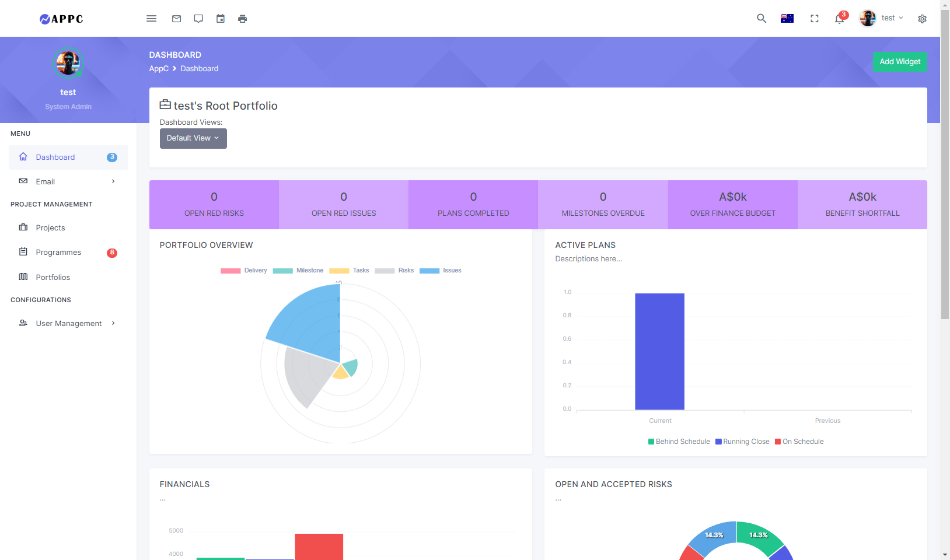Go to Portfolios in sidebar
Screen dimensions: 950x560
tap(53, 278)
